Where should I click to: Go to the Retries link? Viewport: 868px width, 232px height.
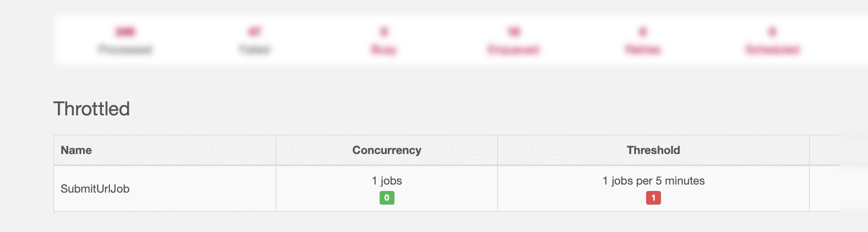(643, 50)
